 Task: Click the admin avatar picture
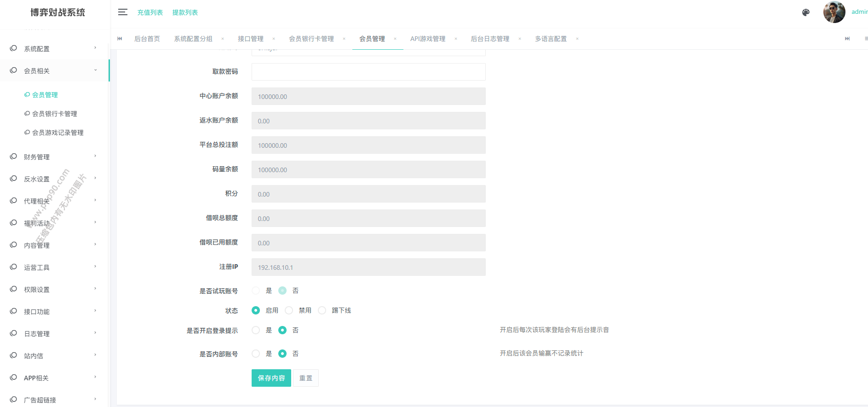[x=834, y=12]
